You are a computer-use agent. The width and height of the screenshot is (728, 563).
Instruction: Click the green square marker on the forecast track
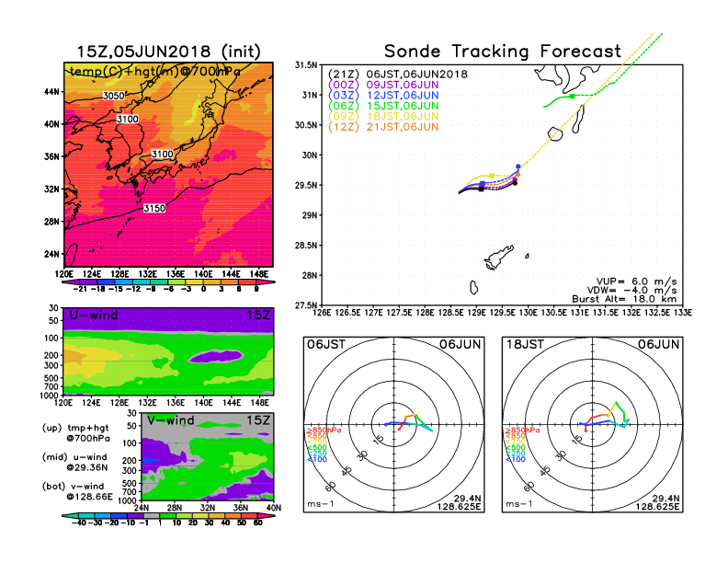tap(572, 97)
